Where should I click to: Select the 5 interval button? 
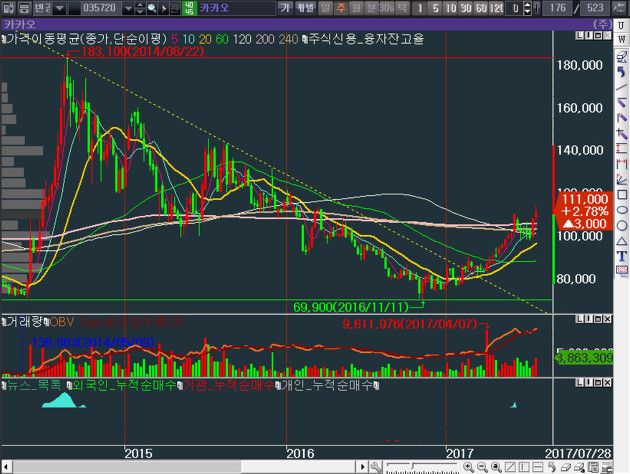pyautogui.click(x=436, y=8)
